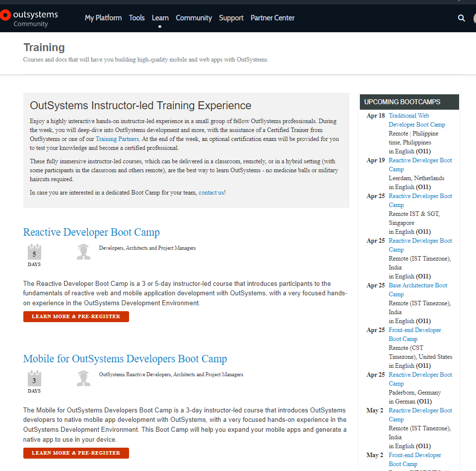Image resolution: width=476 pixels, height=471 pixels.
Task: Click the audience icon under Mobile Boot Camp
Action: pos(83,378)
